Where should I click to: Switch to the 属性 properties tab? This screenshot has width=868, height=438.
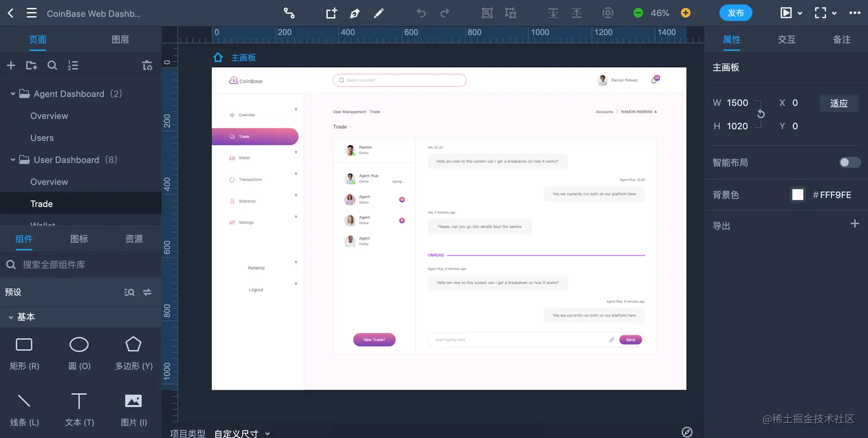[x=731, y=40]
